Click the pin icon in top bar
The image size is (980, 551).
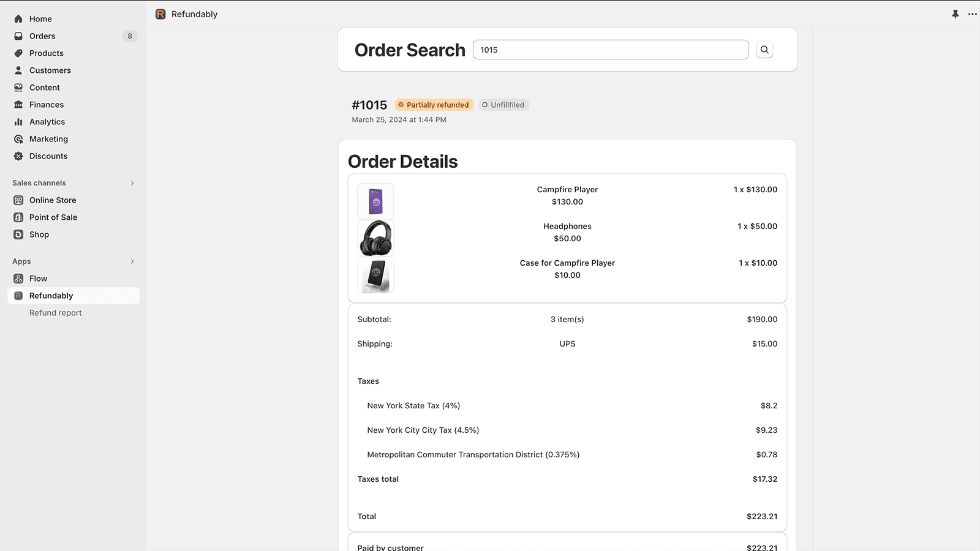click(x=955, y=14)
